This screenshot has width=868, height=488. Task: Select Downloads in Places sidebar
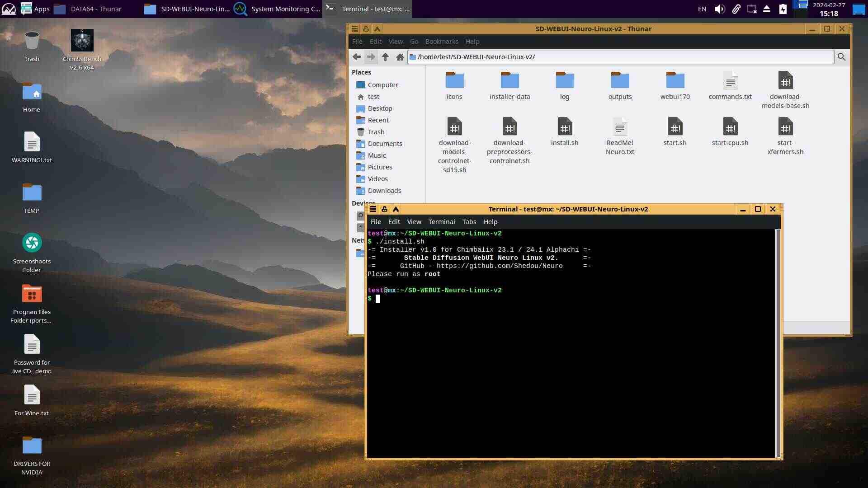click(x=384, y=191)
